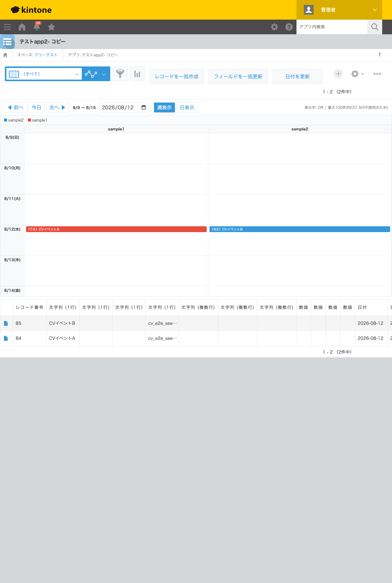The image size is (392, 583).
Task: Click record number 85 cell
Action: click(30, 323)
